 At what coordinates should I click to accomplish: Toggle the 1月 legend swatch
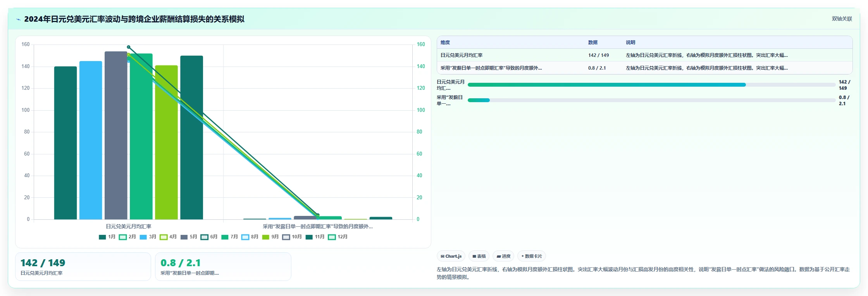102,237
